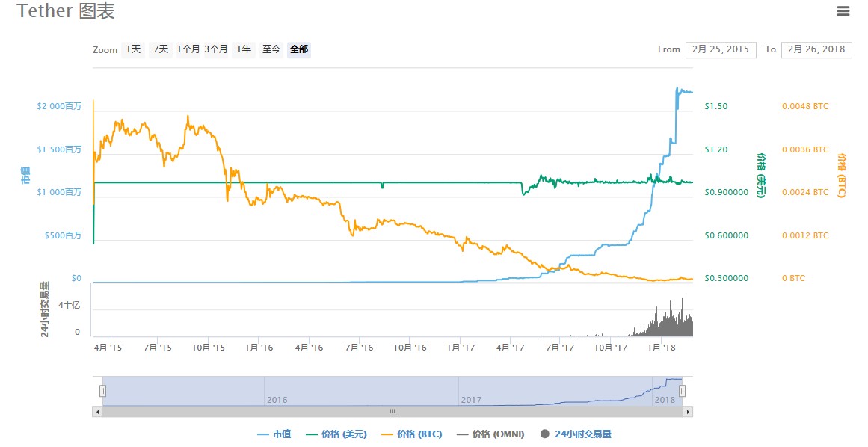Click the 10月 '16 x-axis label
Screen dimensions: 868x447
(410, 348)
